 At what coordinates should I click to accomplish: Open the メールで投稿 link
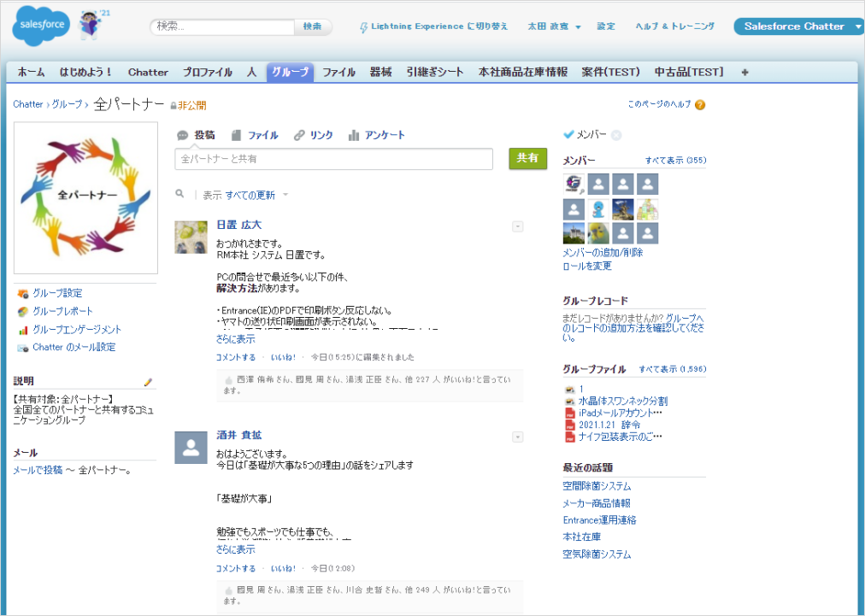tap(38, 471)
